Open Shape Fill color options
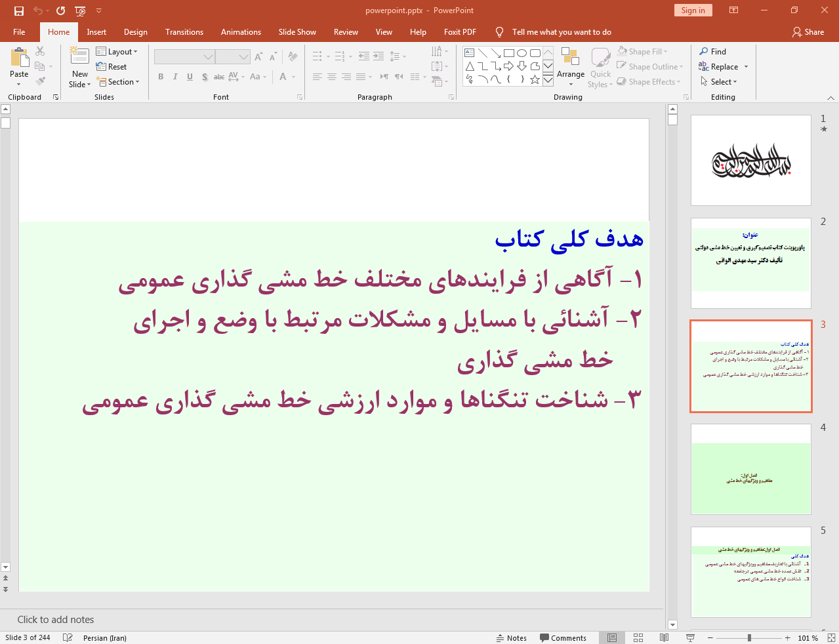This screenshot has height=644, width=839. point(643,51)
